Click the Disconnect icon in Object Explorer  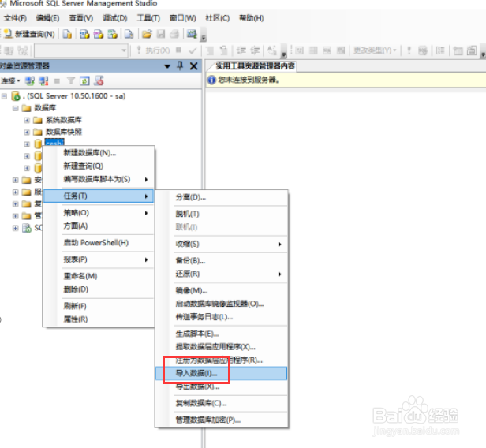pos(43,81)
